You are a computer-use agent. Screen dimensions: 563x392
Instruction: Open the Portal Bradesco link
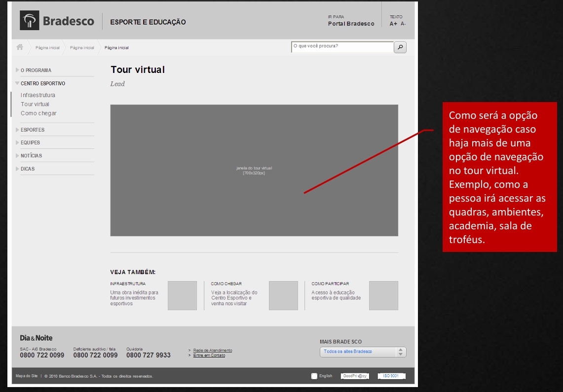click(351, 24)
